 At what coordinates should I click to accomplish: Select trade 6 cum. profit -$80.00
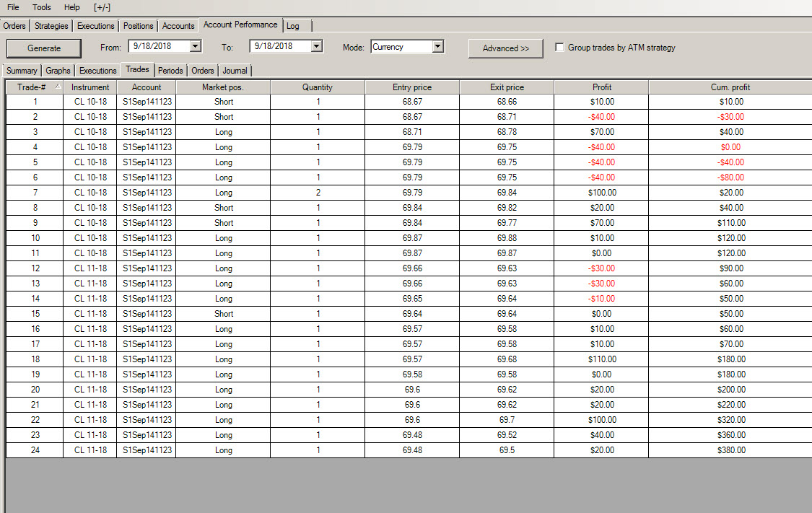click(x=730, y=177)
